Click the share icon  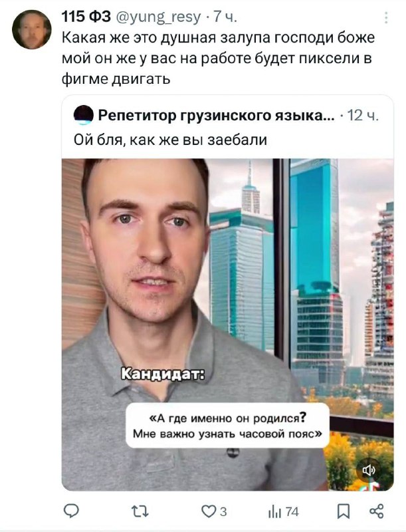[x=377, y=511]
